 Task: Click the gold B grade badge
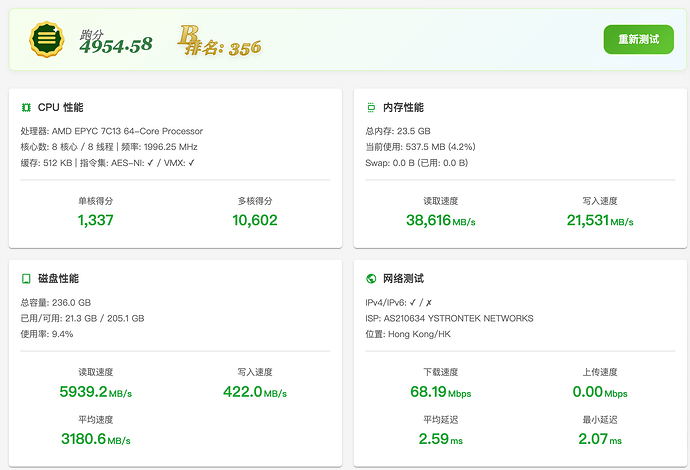188,35
